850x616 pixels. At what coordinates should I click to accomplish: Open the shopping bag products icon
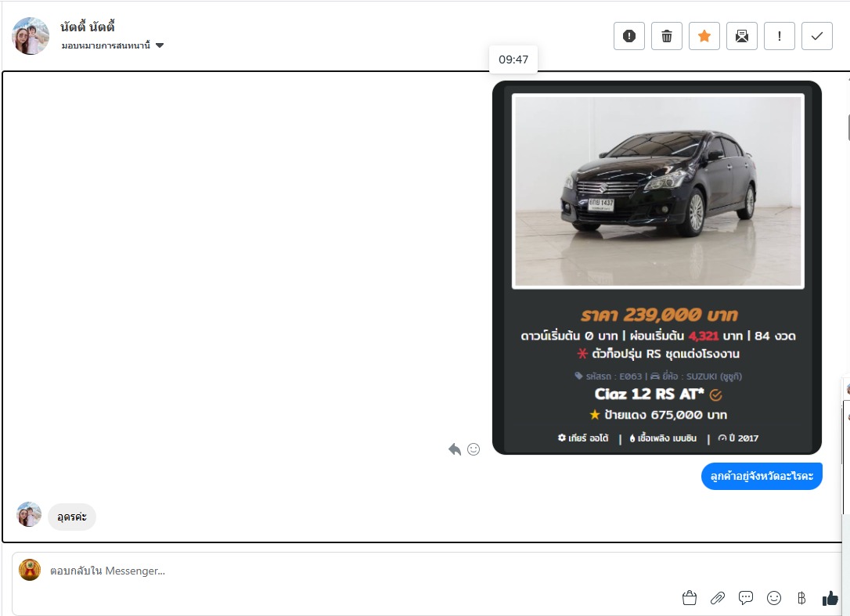click(x=690, y=597)
